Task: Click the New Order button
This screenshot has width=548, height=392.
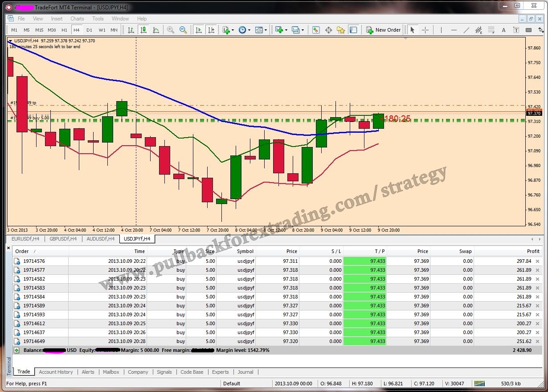Action: (x=383, y=30)
